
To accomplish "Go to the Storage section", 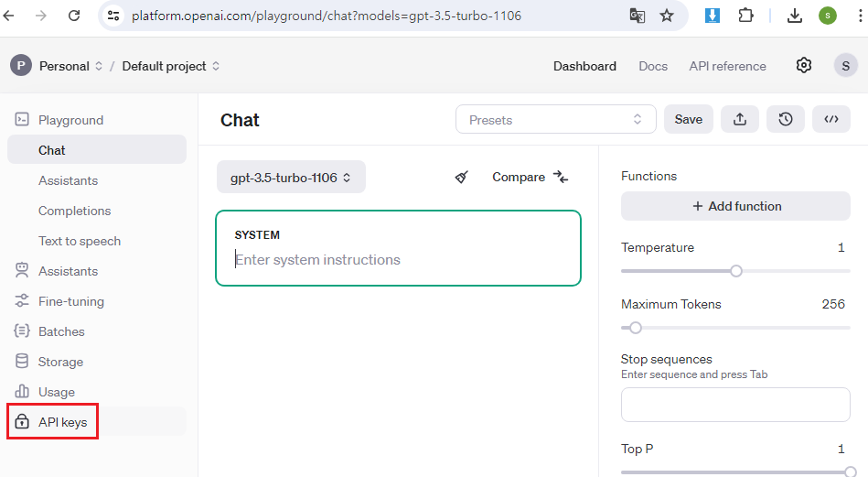I will (x=61, y=362).
